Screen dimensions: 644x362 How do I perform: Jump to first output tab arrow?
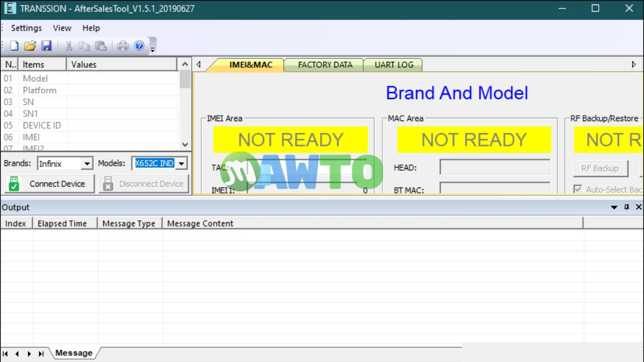(6, 354)
